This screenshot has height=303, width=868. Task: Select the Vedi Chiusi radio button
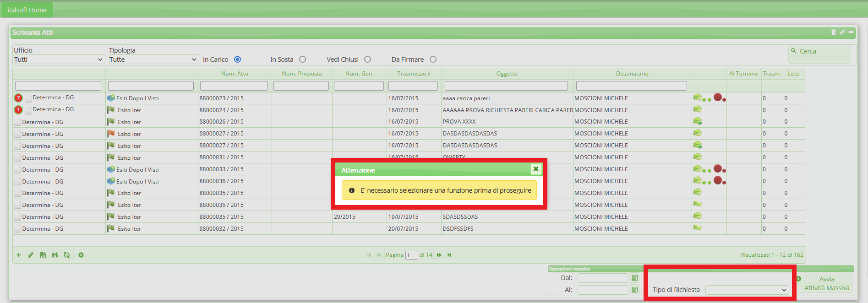(x=367, y=60)
